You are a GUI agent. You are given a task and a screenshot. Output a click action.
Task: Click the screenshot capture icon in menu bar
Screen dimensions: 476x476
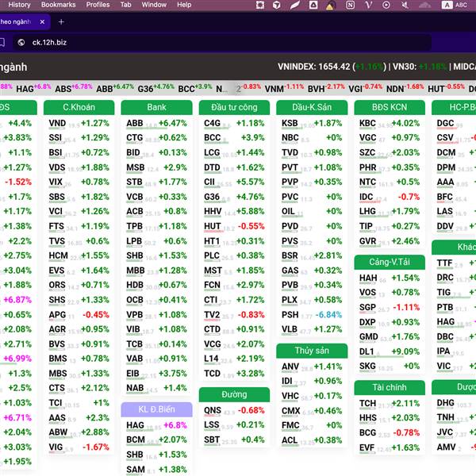(x=260, y=5)
